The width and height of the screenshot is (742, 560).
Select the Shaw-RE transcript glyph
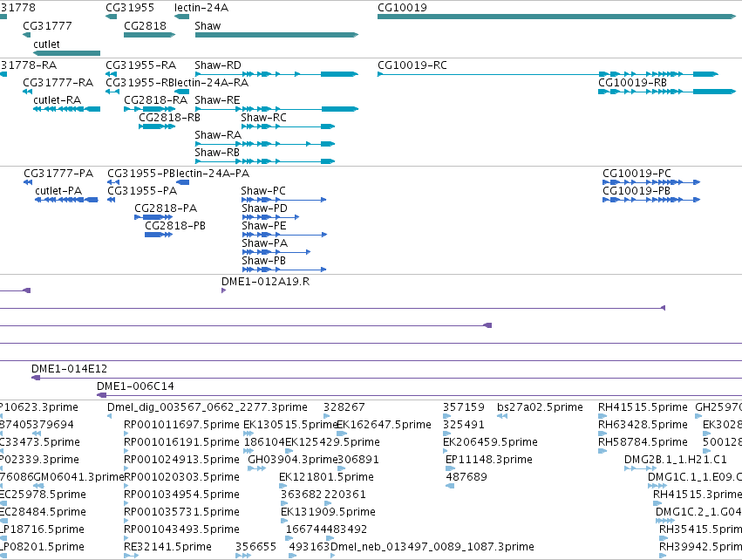pyautogui.click(x=276, y=109)
